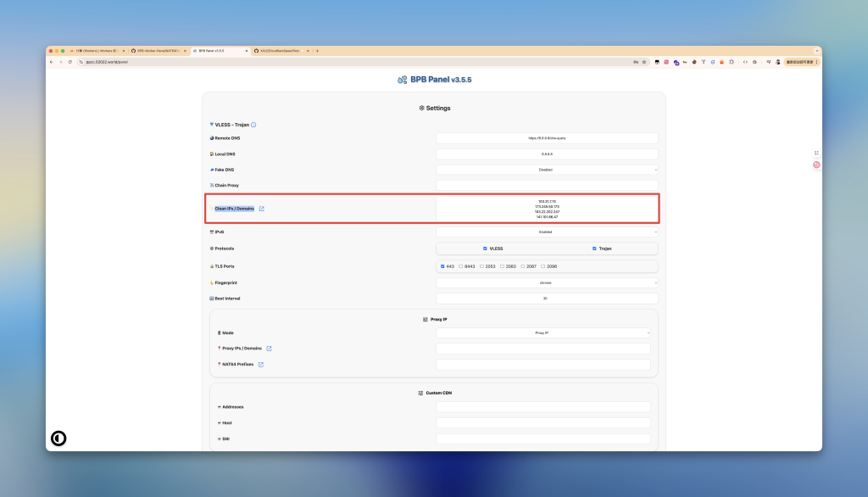Image resolution: width=868 pixels, height=497 pixels.
Task: Open the external link icon for Clean IPs / Domains
Action: coord(262,209)
